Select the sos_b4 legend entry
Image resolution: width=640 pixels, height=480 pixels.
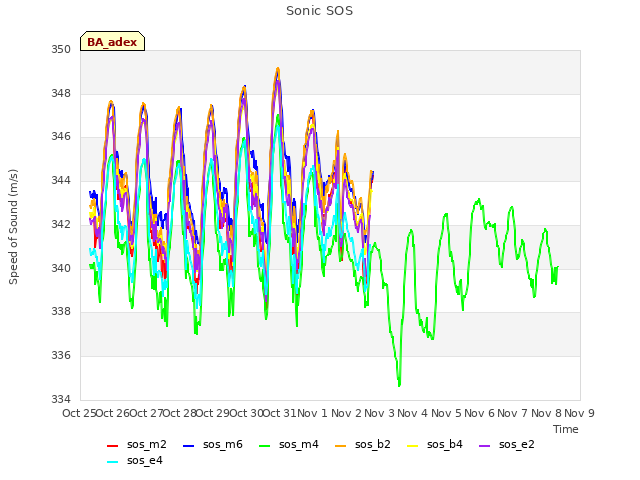point(435,444)
